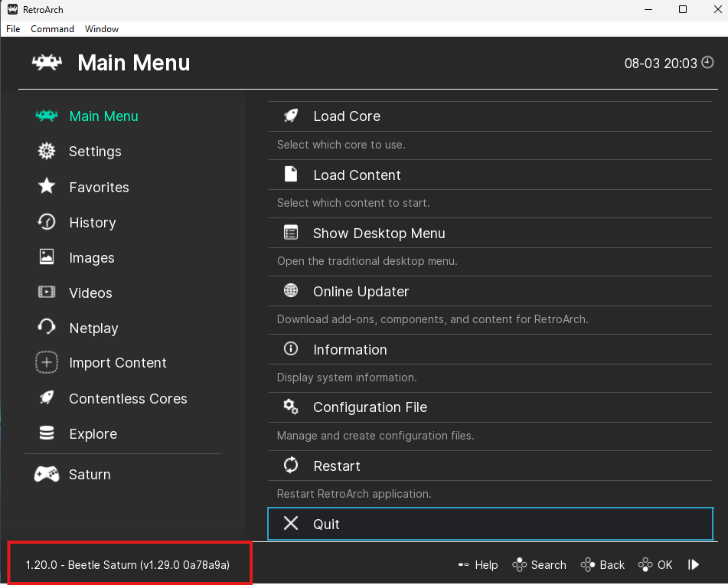Click the Netplay headset icon
This screenshot has width=728, height=585.
47,327
